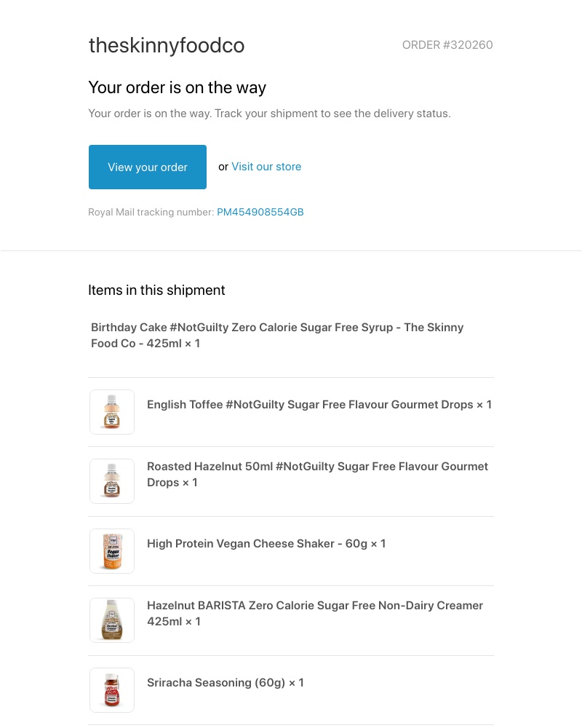Click the order tracking description text
The image size is (582, 728).
tap(269, 113)
